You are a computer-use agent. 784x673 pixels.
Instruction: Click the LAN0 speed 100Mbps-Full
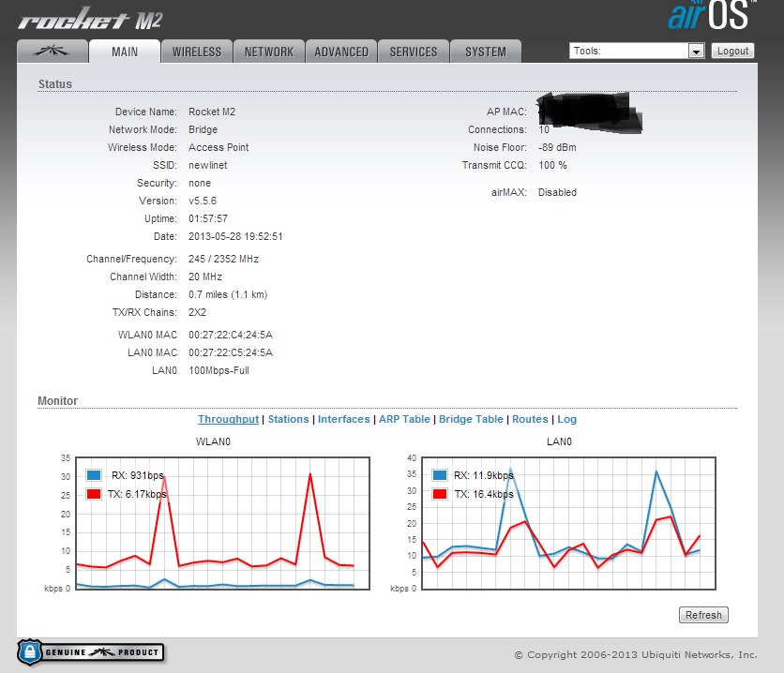219,371
